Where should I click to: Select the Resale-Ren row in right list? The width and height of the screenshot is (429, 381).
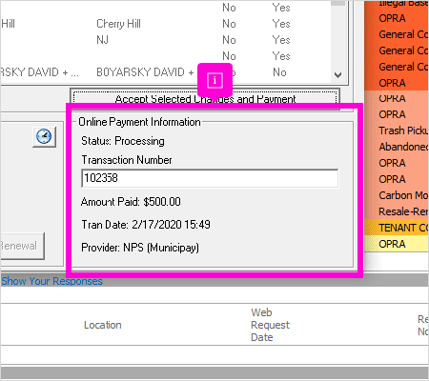396,211
